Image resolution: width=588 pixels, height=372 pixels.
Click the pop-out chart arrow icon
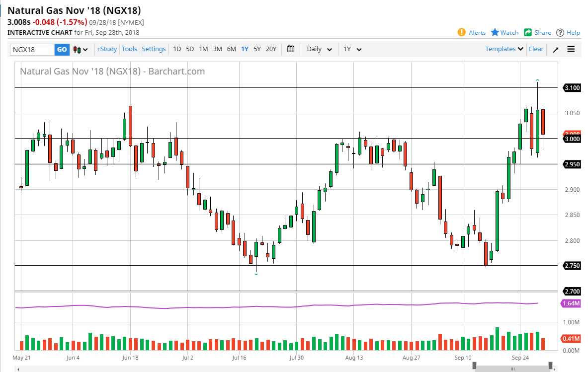(556, 49)
